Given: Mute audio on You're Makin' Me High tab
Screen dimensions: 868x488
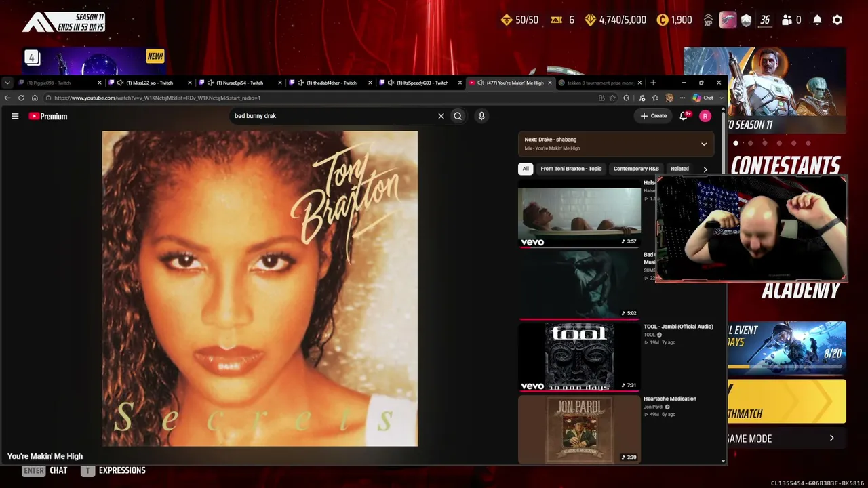Looking at the screenshot, I should point(481,83).
